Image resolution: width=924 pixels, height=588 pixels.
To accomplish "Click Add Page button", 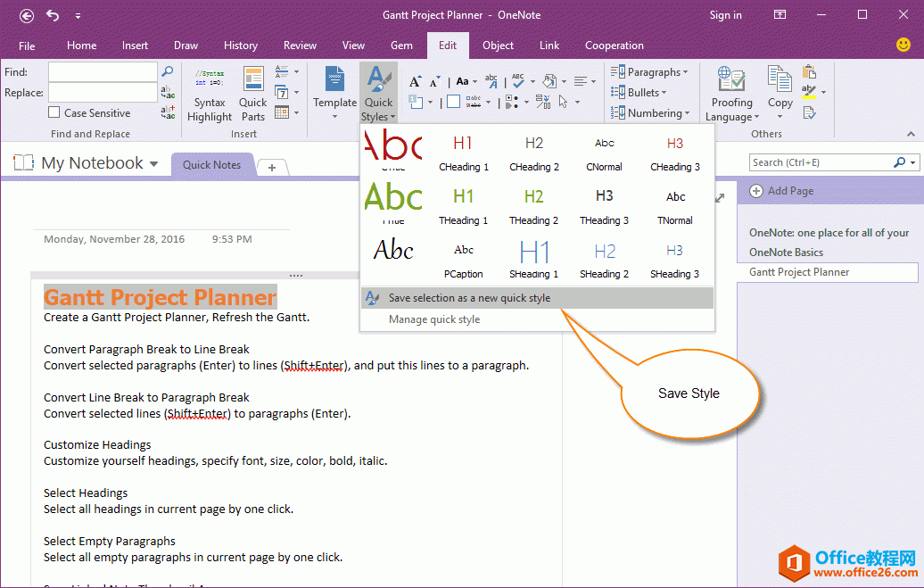I will (781, 191).
